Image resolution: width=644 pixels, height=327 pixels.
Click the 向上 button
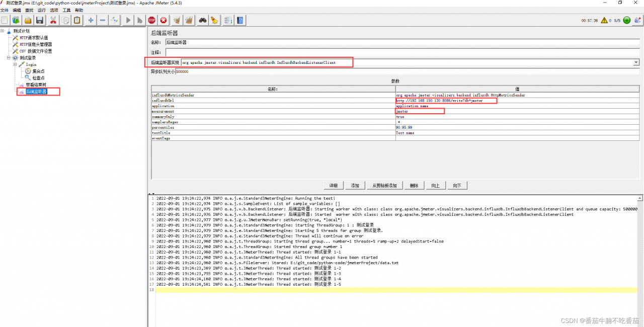click(436, 186)
